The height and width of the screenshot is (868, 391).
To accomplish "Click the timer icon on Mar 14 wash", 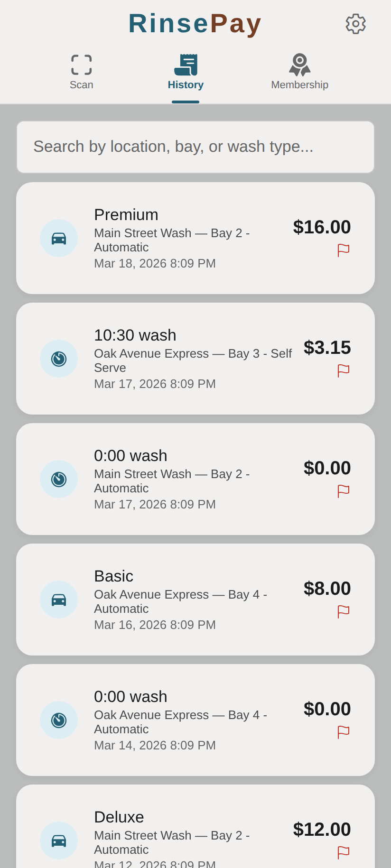I will [59, 720].
